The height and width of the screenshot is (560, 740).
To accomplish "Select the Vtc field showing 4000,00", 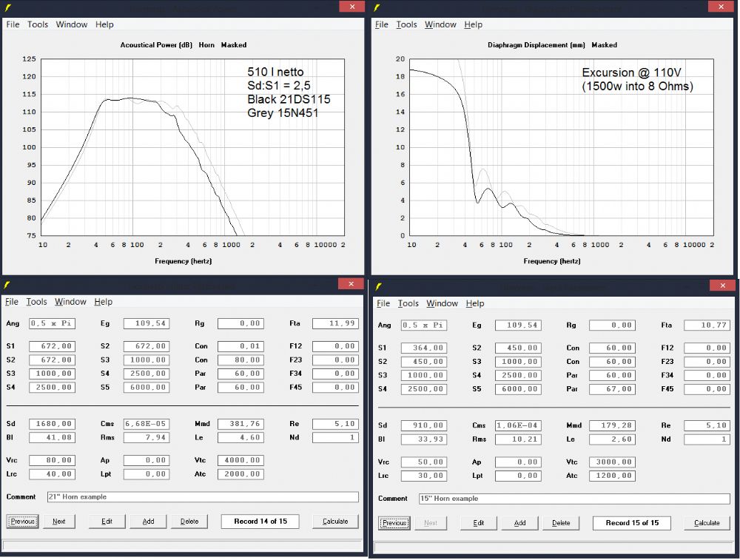I will click(x=240, y=460).
